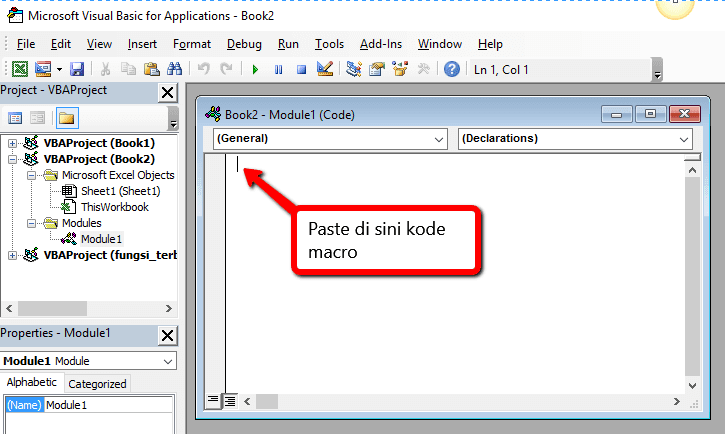
Task: Open VBA Help question mark icon
Action: [452, 69]
